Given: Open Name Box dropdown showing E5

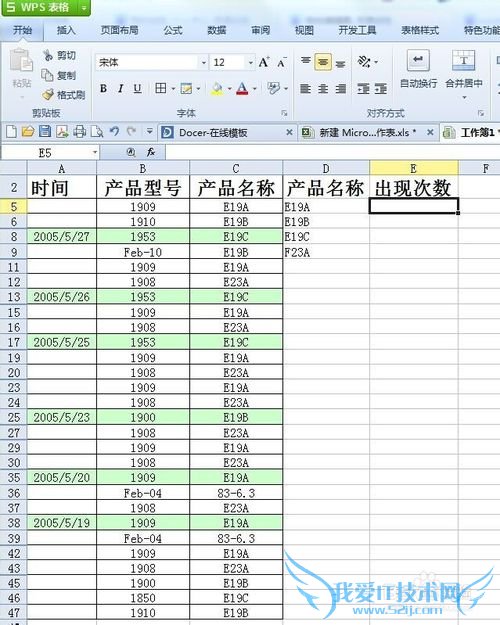Looking at the screenshot, I should click(94, 153).
